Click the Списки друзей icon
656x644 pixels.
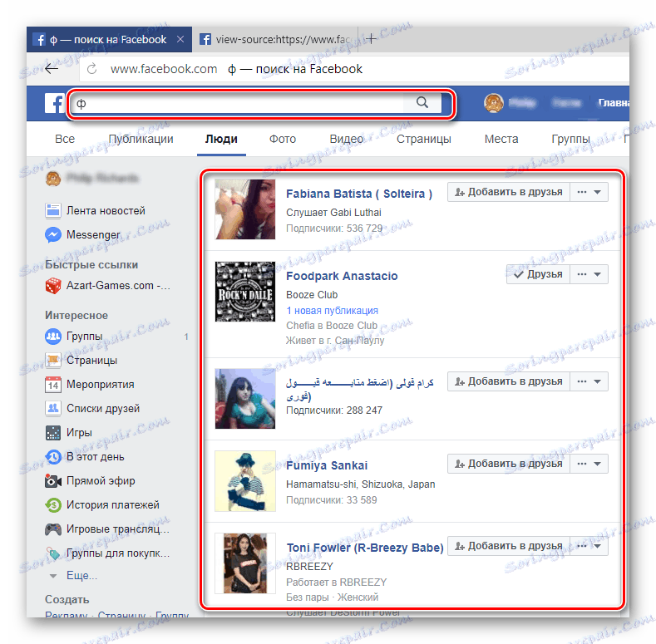(53, 409)
